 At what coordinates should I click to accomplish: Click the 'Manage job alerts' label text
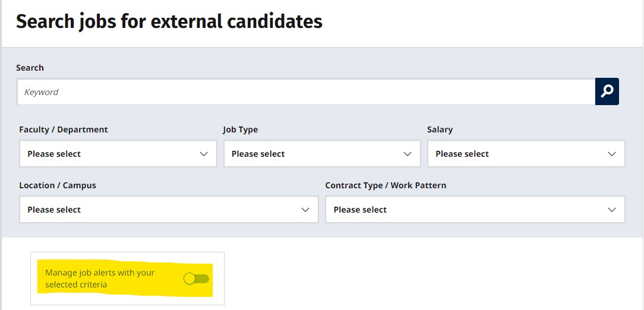click(x=100, y=279)
